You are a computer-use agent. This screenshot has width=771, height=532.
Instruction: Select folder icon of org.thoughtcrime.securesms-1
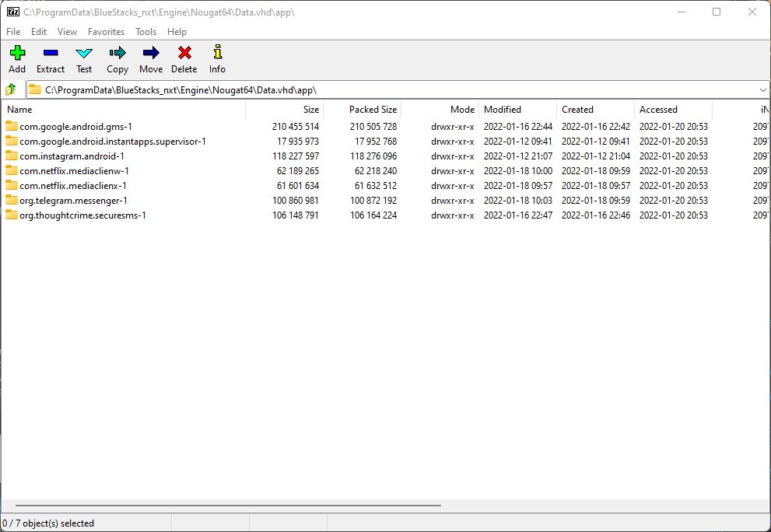click(12, 215)
